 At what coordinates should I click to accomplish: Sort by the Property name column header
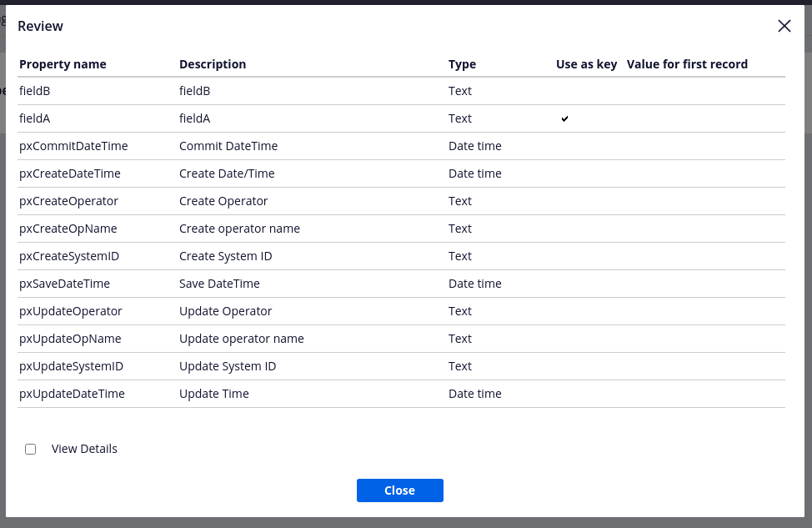click(63, 63)
